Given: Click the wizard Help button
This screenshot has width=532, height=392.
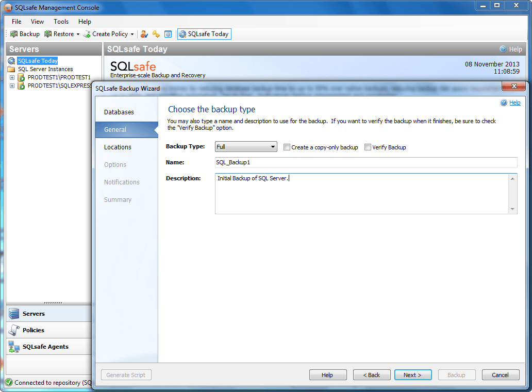Looking at the screenshot, I should (x=328, y=374).
